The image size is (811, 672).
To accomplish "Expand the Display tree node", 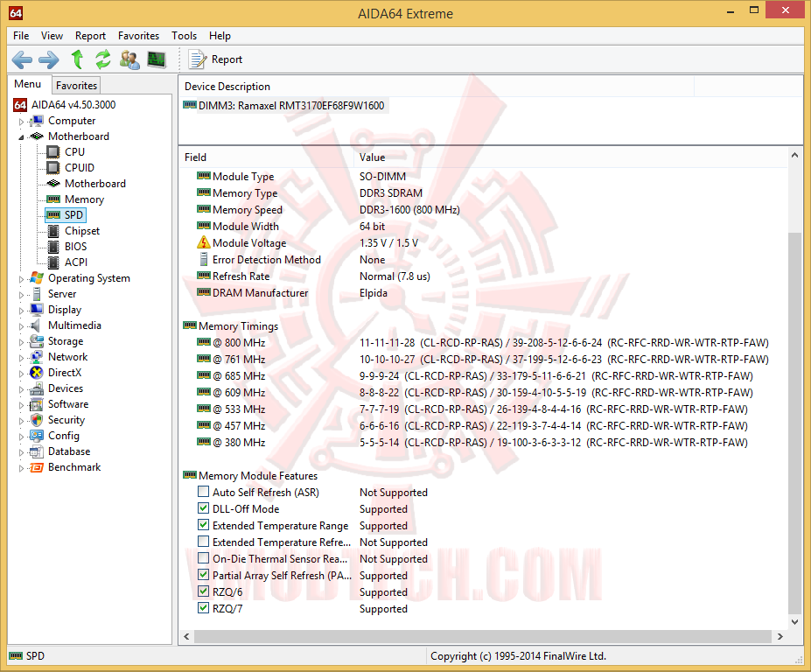I will point(21,311).
